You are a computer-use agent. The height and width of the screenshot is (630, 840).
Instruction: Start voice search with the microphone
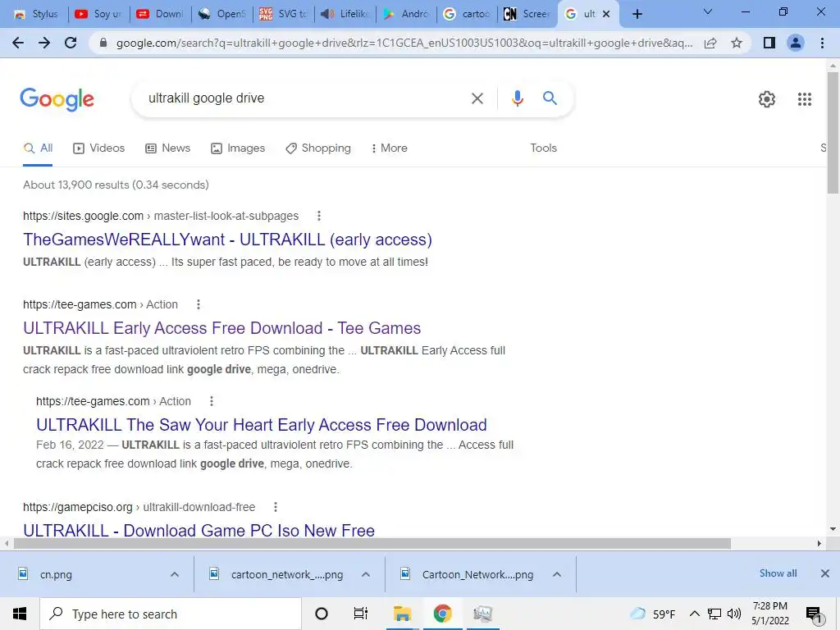point(517,98)
